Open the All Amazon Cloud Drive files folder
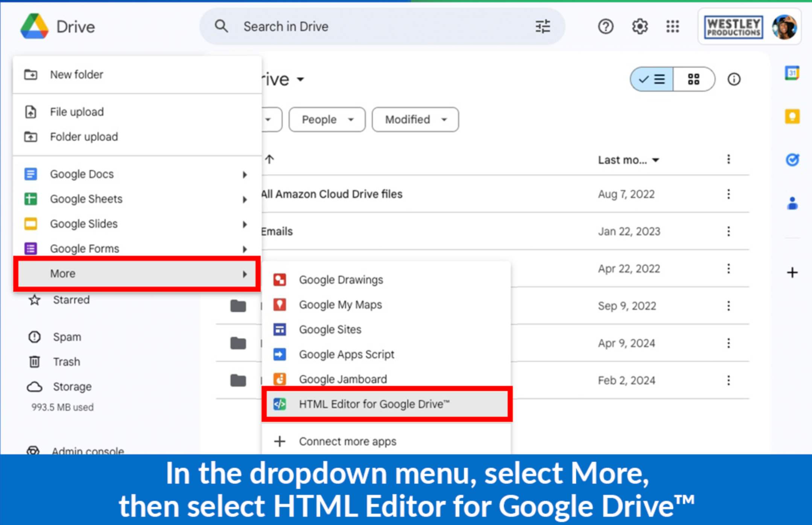The height and width of the screenshot is (525, 812). [332, 194]
